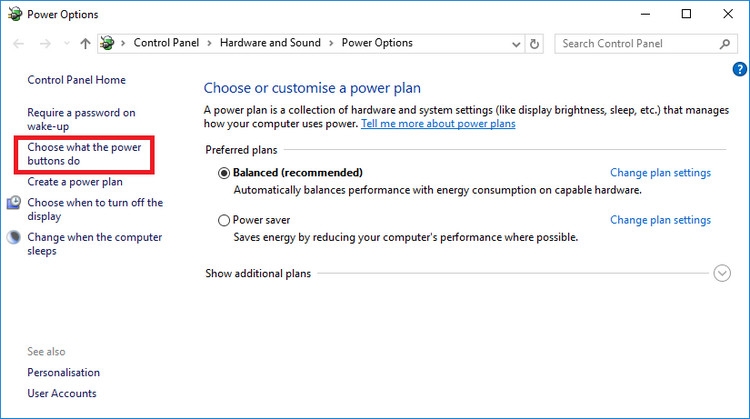The width and height of the screenshot is (750, 419).
Task: Open Create a power plan link
Action: [75, 182]
